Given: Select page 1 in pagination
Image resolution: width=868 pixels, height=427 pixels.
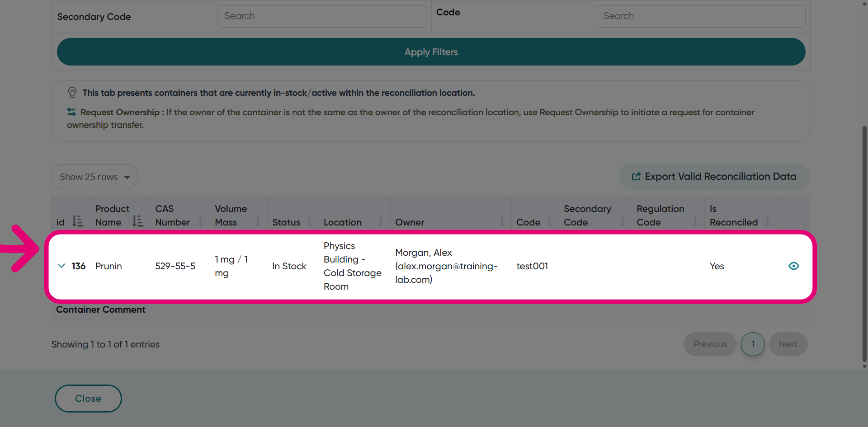Looking at the screenshot, I should point(753,344).
